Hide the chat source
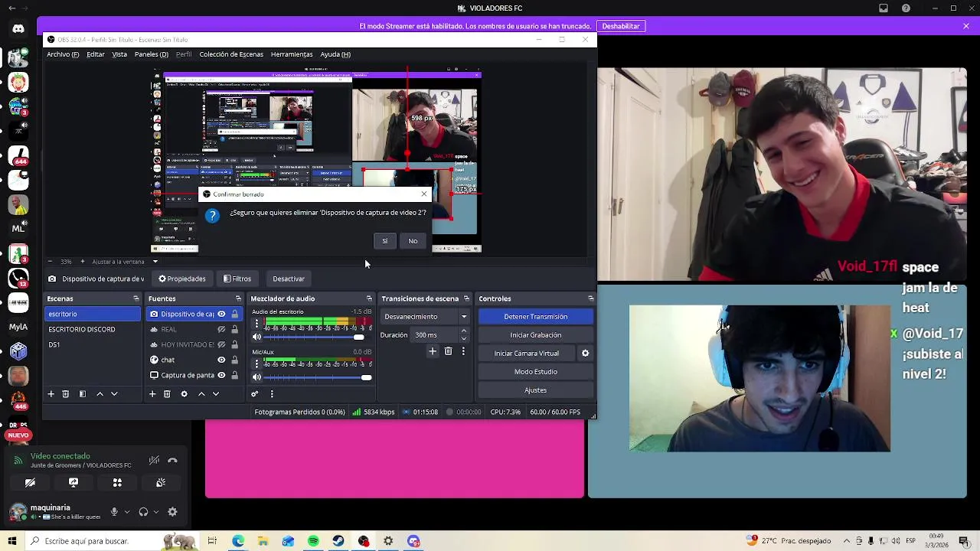Viewport: 980px width, 551px height. point(221,360)
